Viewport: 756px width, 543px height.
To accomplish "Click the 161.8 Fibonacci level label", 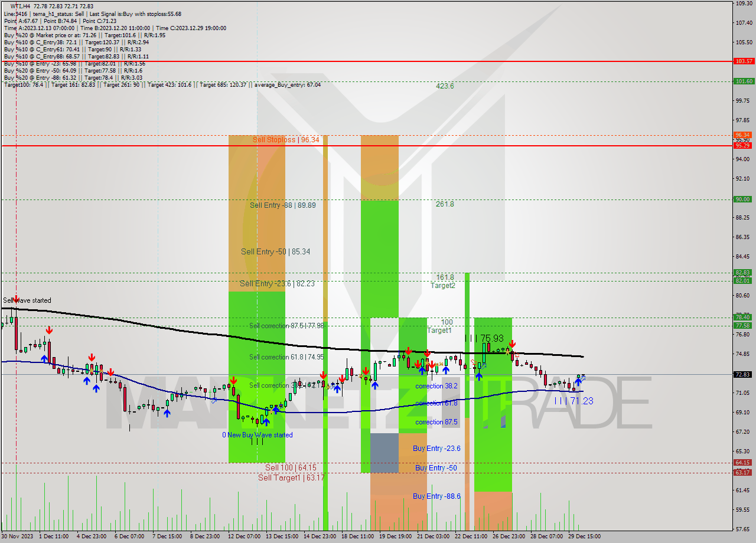I will click(445, 277).
